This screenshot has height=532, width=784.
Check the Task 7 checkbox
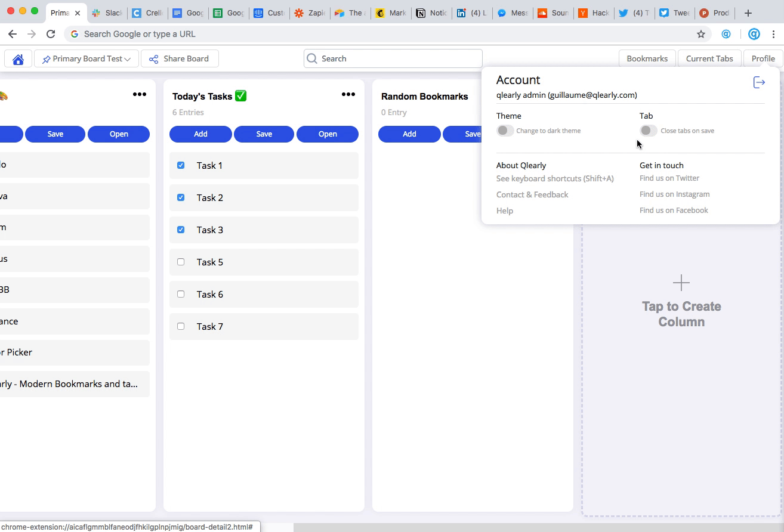point(181,326)
